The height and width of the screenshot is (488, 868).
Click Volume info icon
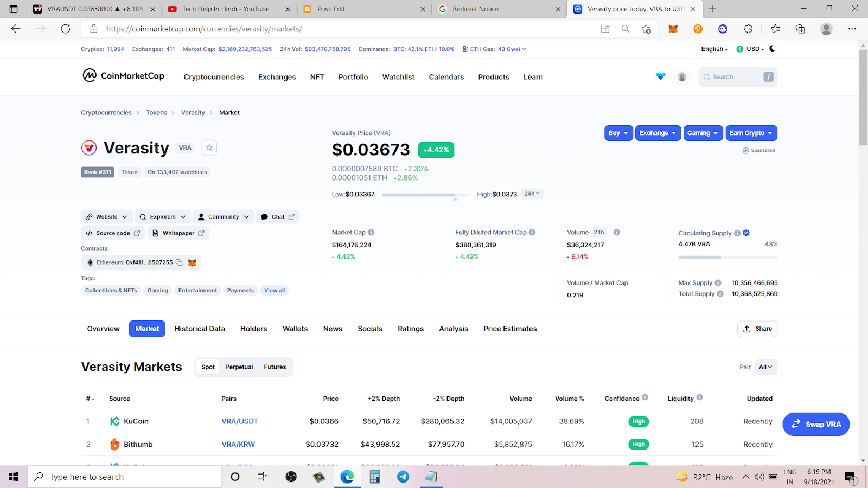tap(616, 232)
